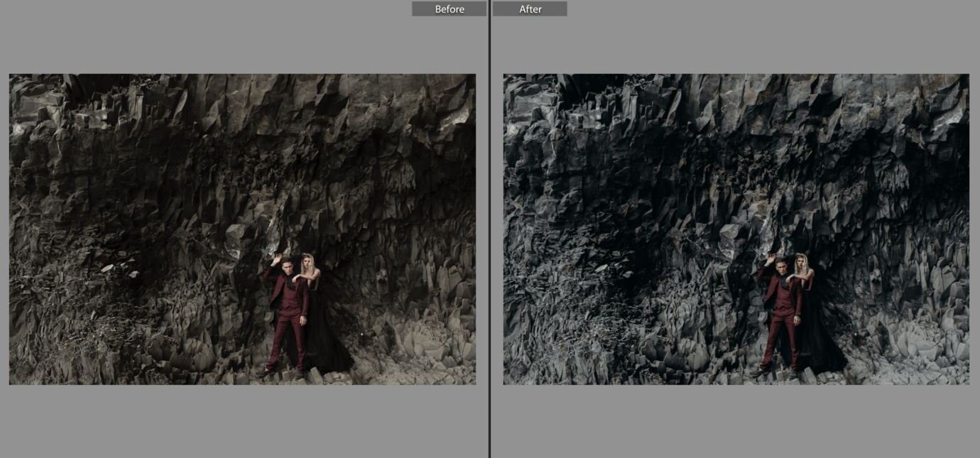
Task: Click the After label above the right photo
Action: [530, 9]
